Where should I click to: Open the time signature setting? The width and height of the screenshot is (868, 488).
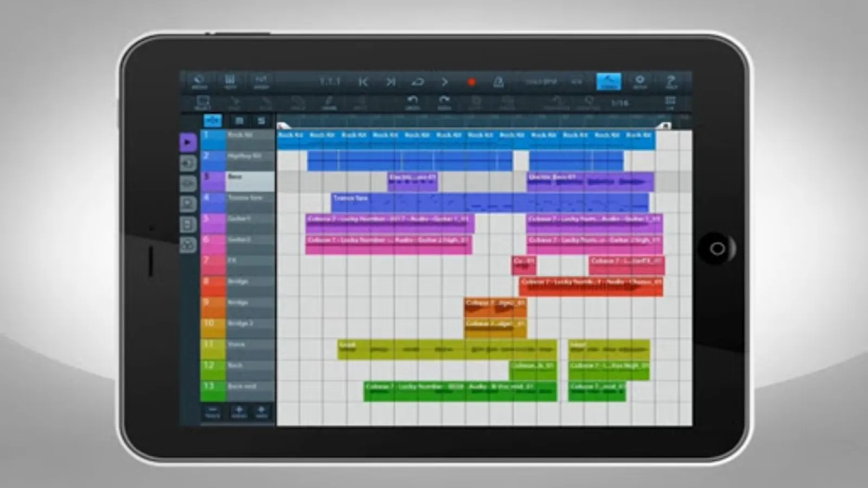click(576, 82)
